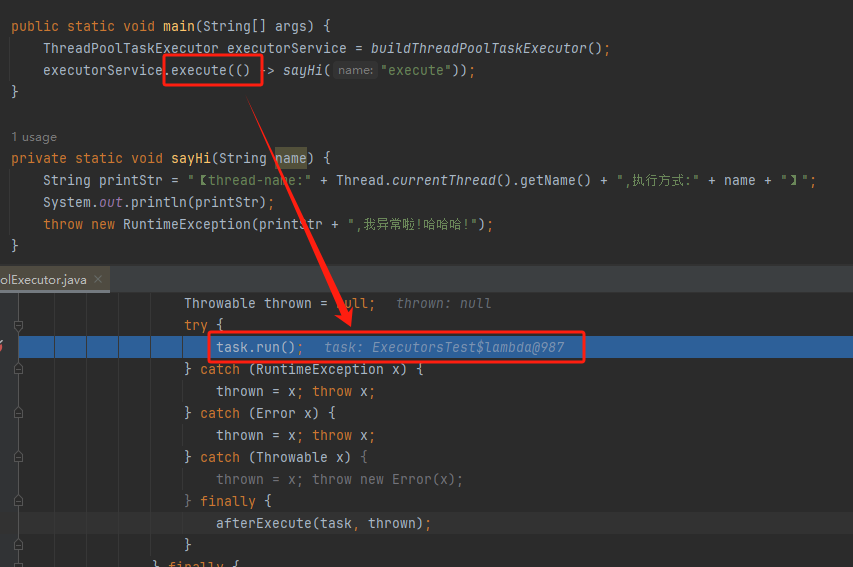Toggle fold marker beside afterExecute closing brace
Image resolution: width=853 pixels, height=567 pixels.
[x=18, y=545]
